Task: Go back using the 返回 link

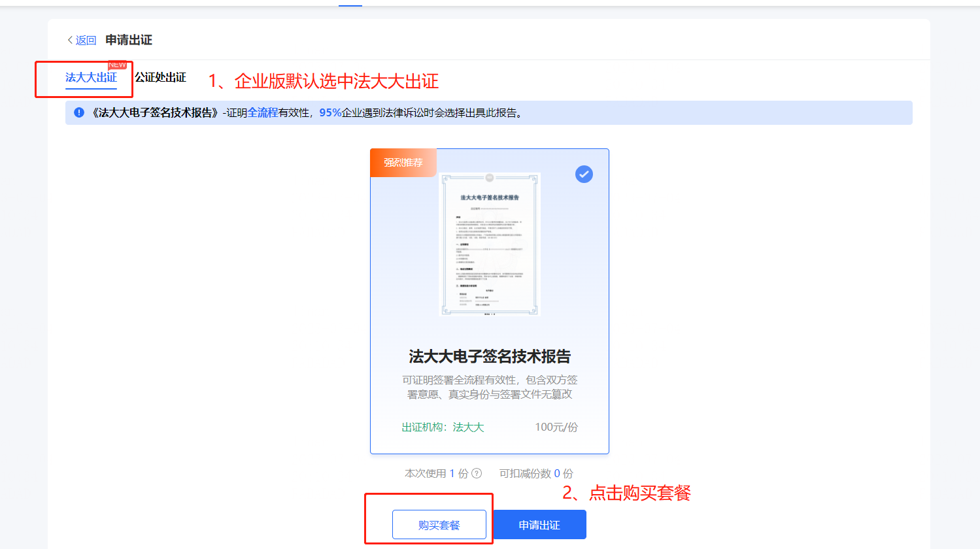Action: [82, 41]
